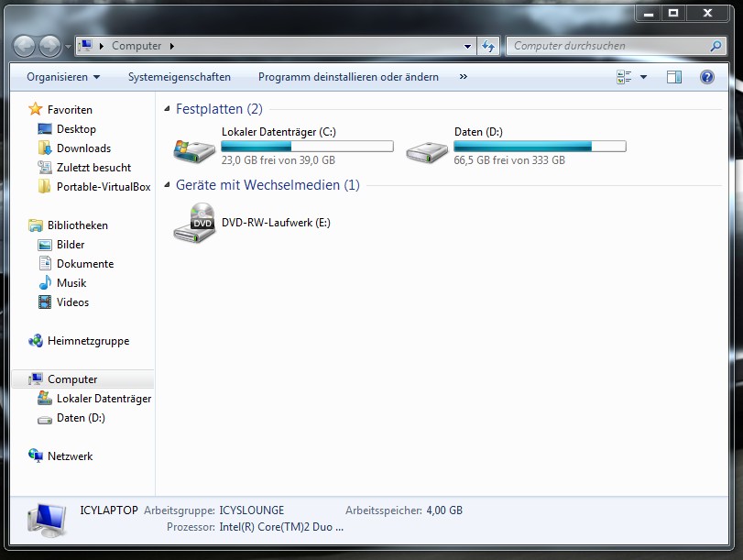Viewport: 743px width, 560px height.
Task: Open the Organisieren menu
Action: tap(63, 77)
